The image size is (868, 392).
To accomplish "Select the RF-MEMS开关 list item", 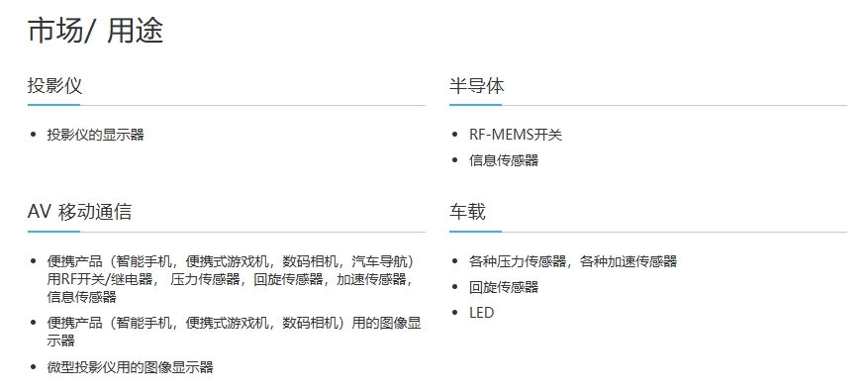I will pos(516,135).
